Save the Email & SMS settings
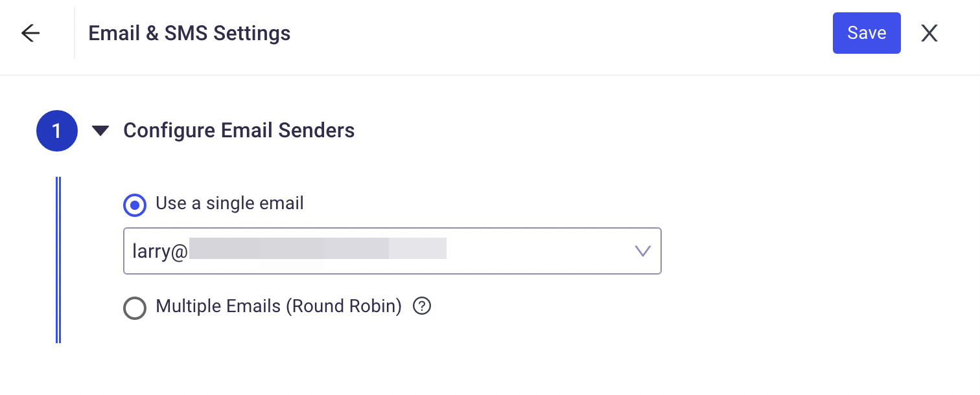 pyautogui.click(x=867, y=33)
